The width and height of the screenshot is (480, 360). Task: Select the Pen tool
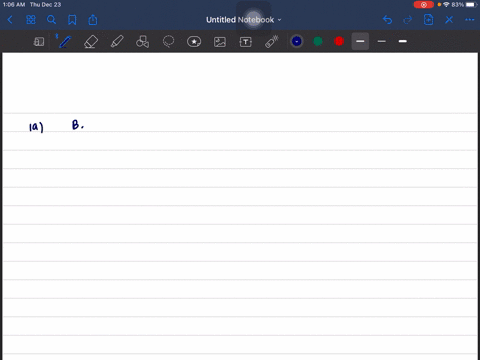(64, 41)
